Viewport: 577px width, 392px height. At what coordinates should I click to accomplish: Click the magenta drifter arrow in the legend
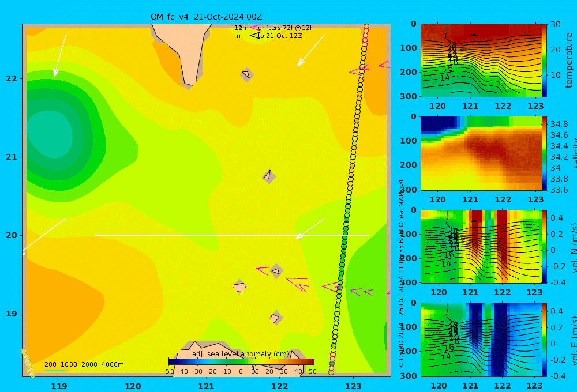point(254,28)
